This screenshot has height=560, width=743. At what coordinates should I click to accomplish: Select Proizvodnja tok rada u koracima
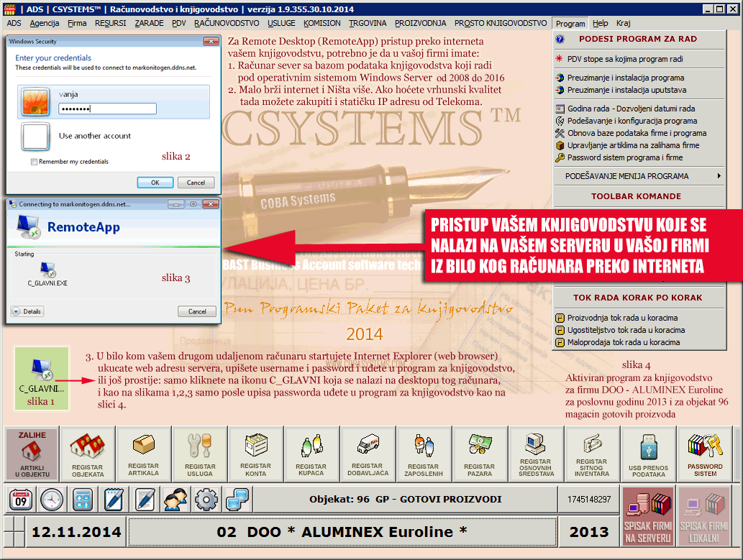[x=639, y=318]
